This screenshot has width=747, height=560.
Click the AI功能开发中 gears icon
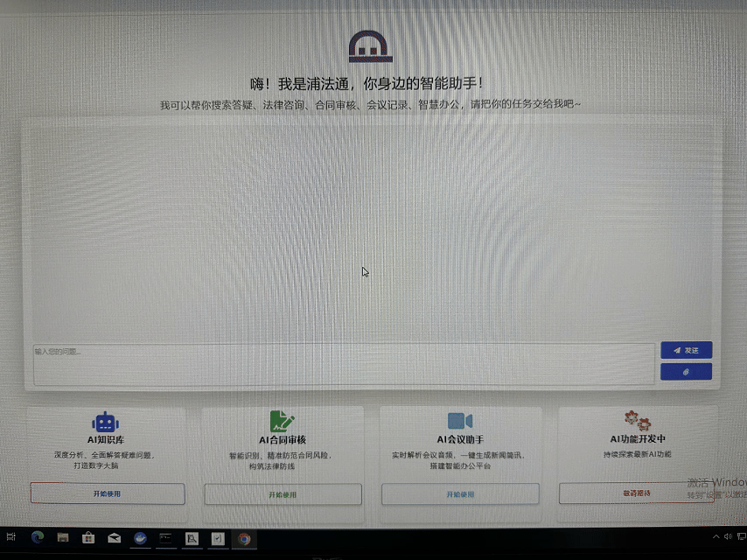pyautogui.click(x=638, y=421)
